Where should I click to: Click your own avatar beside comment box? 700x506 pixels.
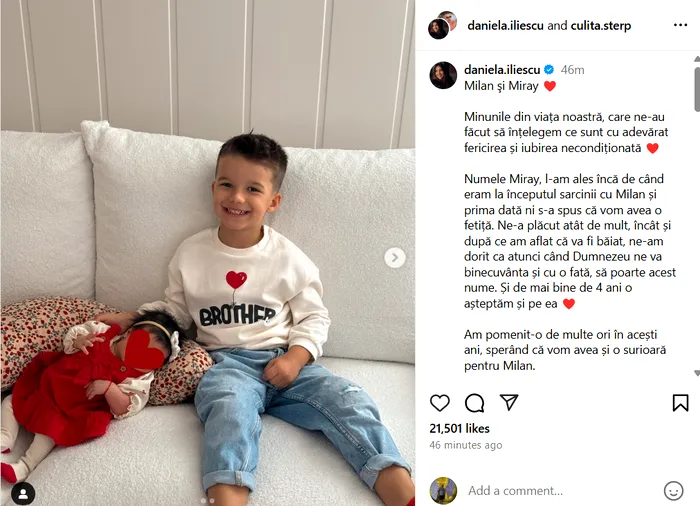point(443,490)
